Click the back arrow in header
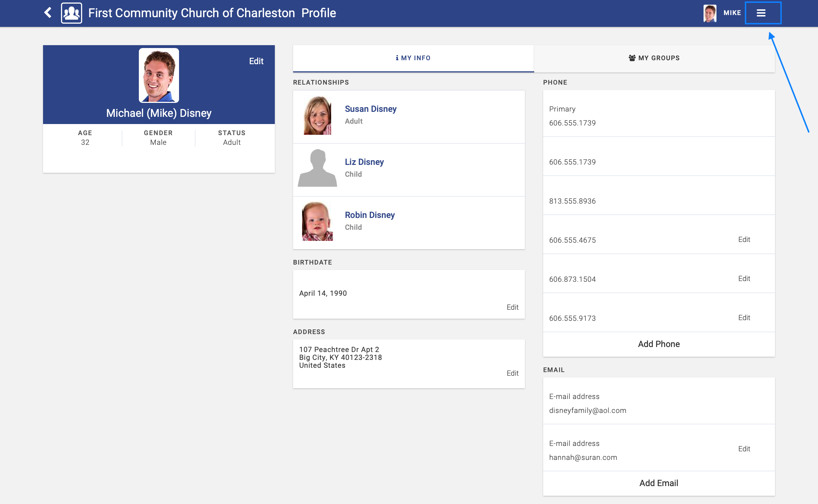This screenshot has height=504, width=818. tap(48, 13)
